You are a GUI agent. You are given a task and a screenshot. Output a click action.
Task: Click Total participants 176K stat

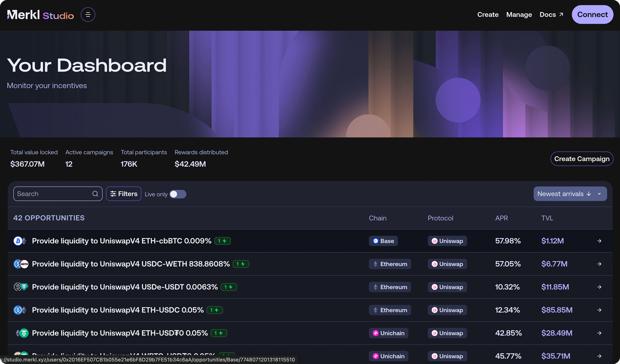pos(144,158)
